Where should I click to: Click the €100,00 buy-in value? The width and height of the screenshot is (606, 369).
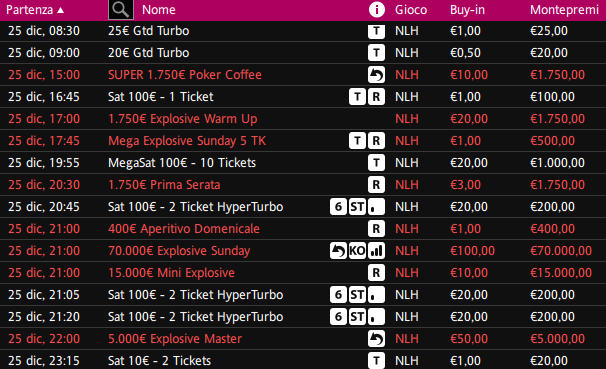point(472,251)
